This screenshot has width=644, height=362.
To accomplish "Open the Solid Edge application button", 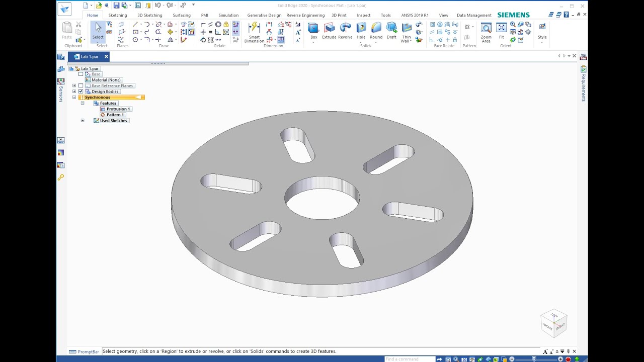I will (64, 9).
